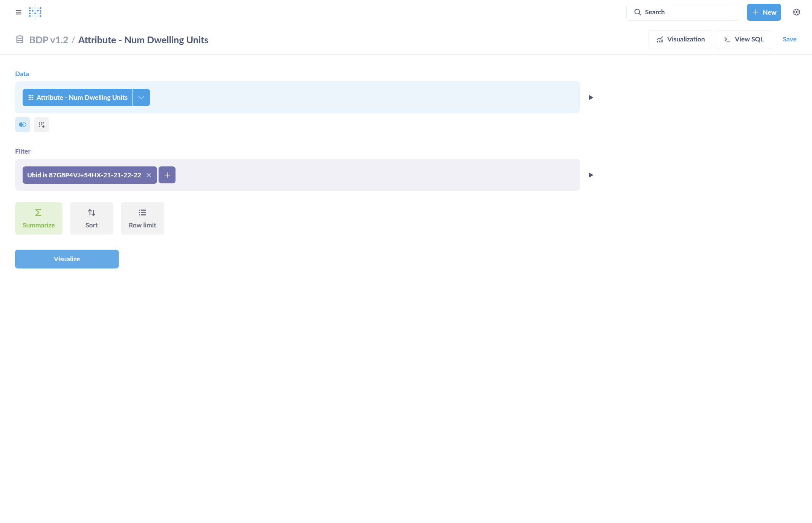The height and width of the screenshot is (523, 812).
Task: Open the settings gear menu
Action: tap(796, 12)
